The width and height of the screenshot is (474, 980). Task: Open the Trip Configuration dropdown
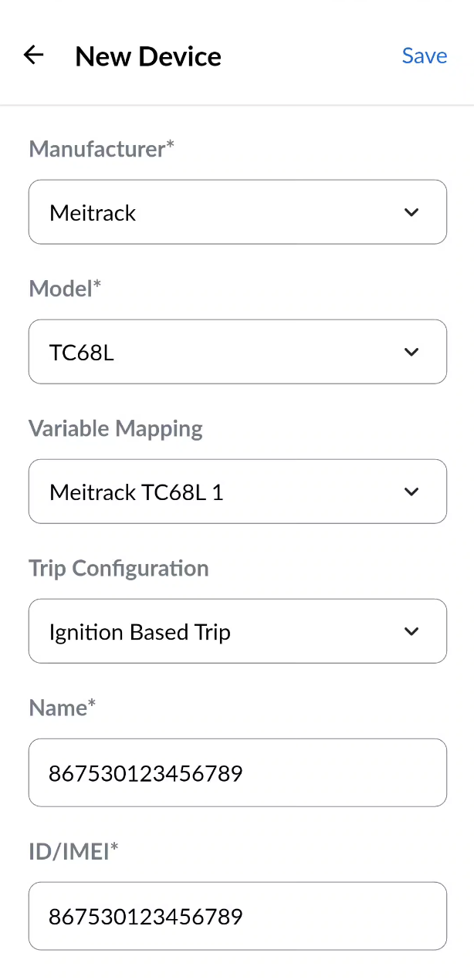point(224,631)
